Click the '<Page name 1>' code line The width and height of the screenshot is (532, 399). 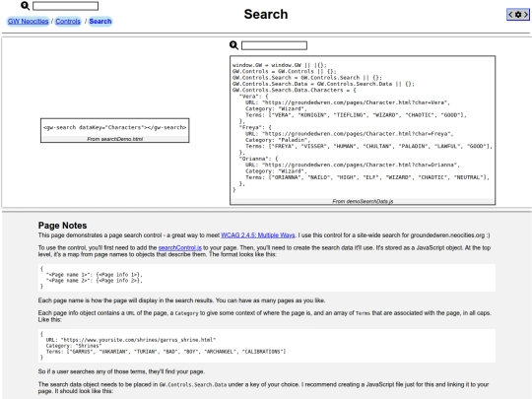coord(95,275)
